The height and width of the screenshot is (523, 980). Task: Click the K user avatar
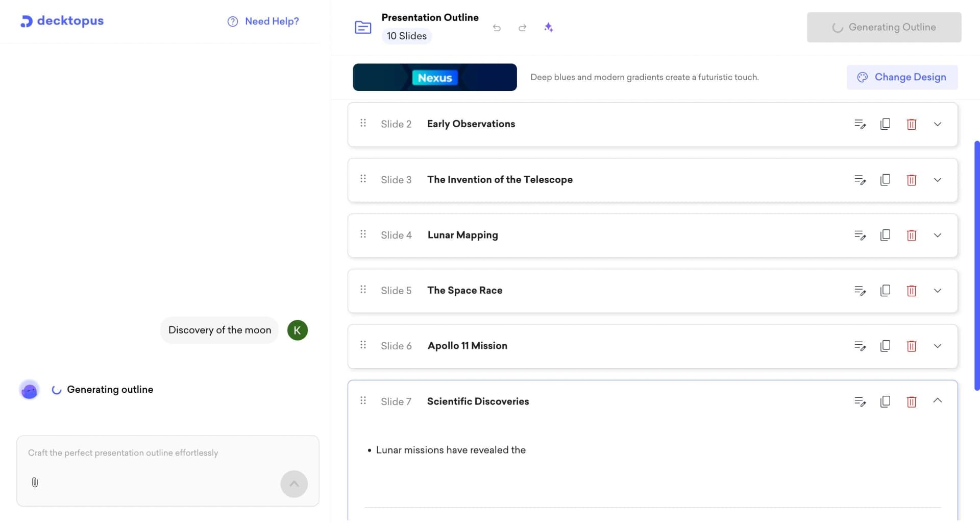(298, 330)
